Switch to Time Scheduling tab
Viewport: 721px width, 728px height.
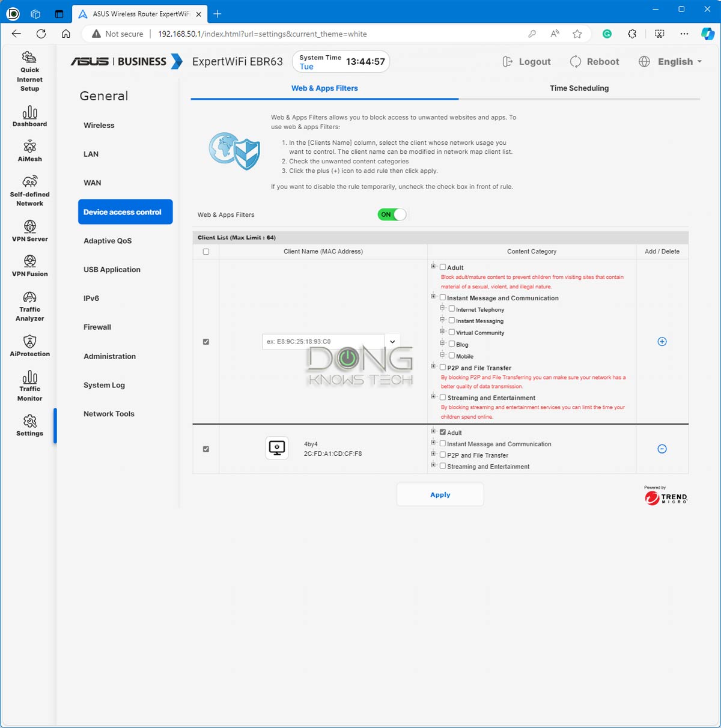[x=579, y=88]
